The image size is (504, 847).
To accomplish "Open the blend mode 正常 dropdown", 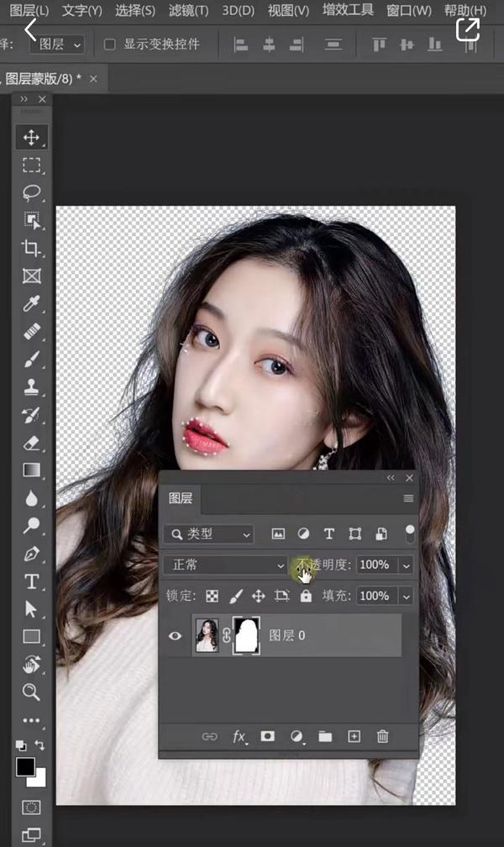I will coord(227,566).
